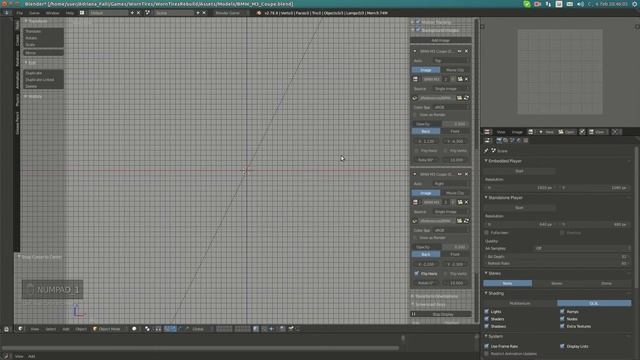Enable View as Render for Top-axis image
The height and width of the screenshot is (360, 640).
click(x=416, y=115)
